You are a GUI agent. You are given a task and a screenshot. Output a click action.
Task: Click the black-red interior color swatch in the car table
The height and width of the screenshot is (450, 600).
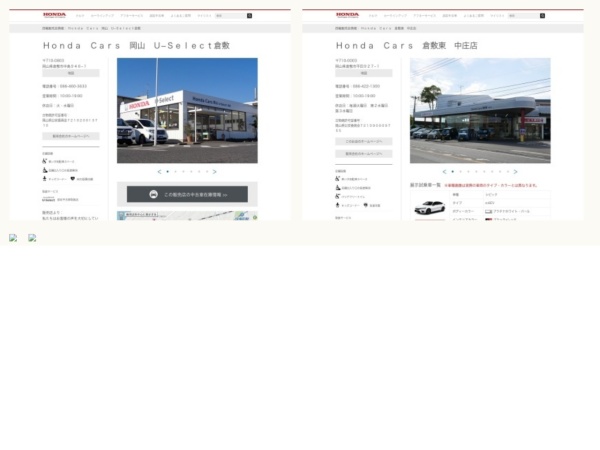[x=489, y=219]
